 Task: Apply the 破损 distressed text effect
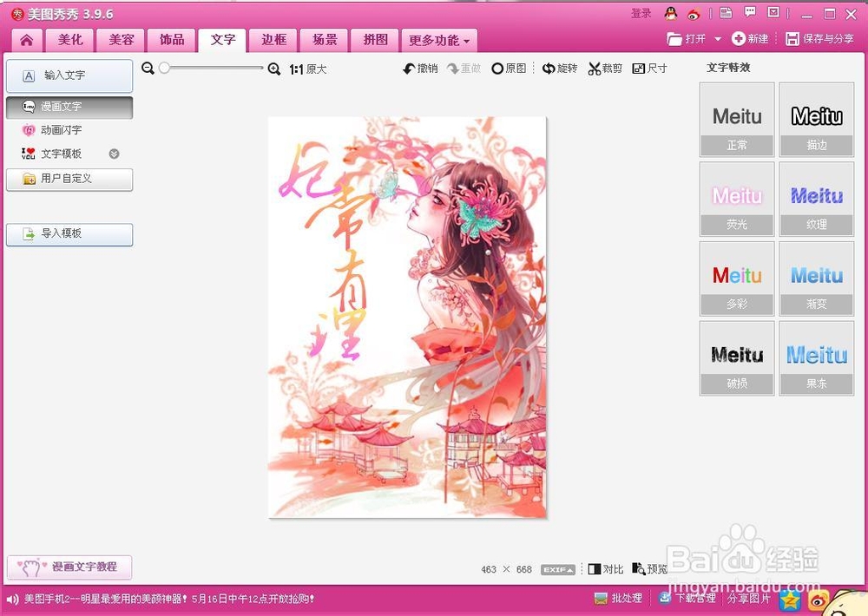coord(737,358)
